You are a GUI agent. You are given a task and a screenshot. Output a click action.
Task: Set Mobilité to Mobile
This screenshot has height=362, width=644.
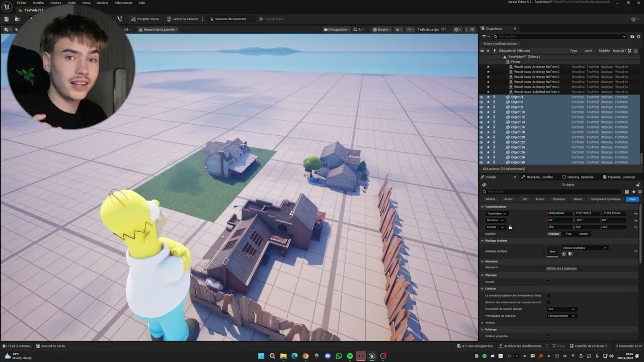tap(583, 234)
